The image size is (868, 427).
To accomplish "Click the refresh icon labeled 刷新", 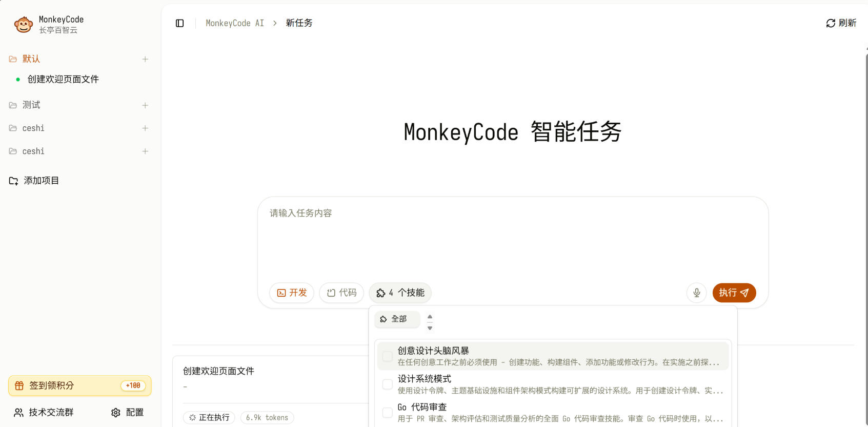I will pos(831,23).
